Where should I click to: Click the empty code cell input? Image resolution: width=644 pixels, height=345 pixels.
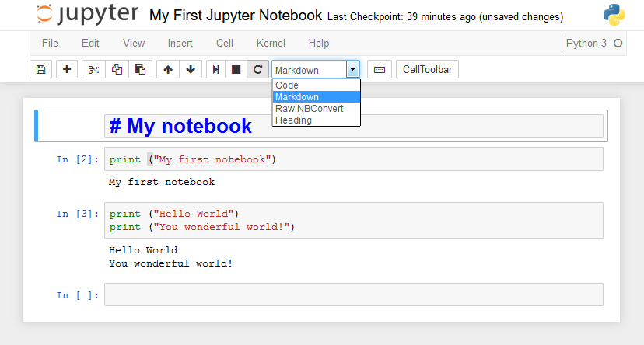click(354, 294)
